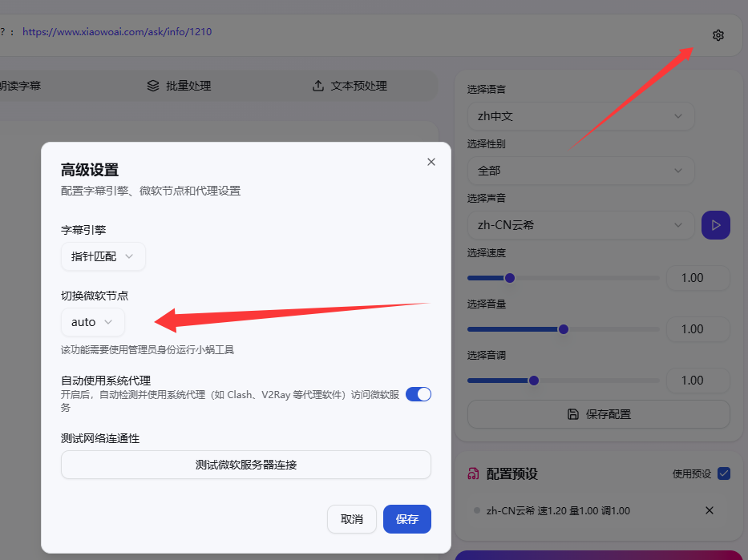
Task: Click the play voice preview button
Action: click(716, 225)
